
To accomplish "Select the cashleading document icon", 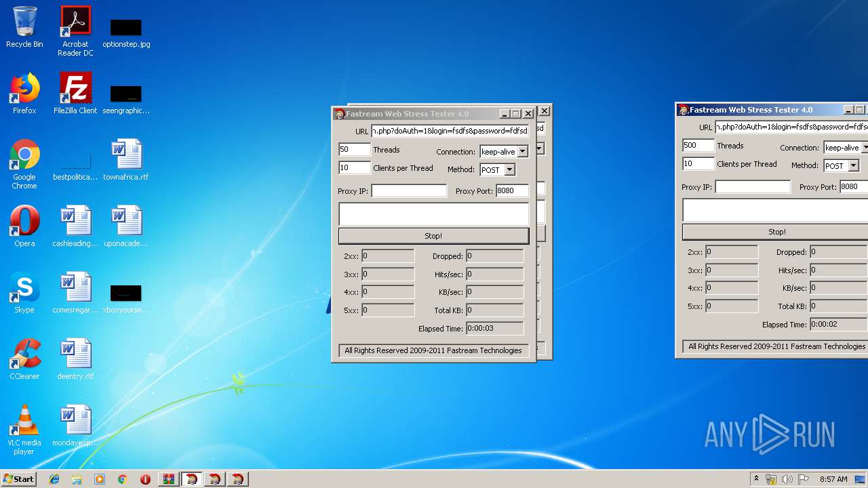I will click(75, 226).
